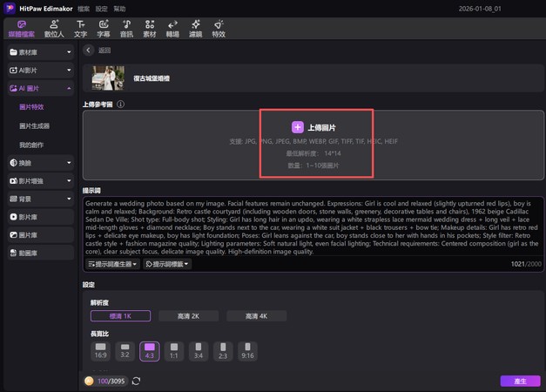
Task: Click the refresh credits icon
Action: [136, 381]
